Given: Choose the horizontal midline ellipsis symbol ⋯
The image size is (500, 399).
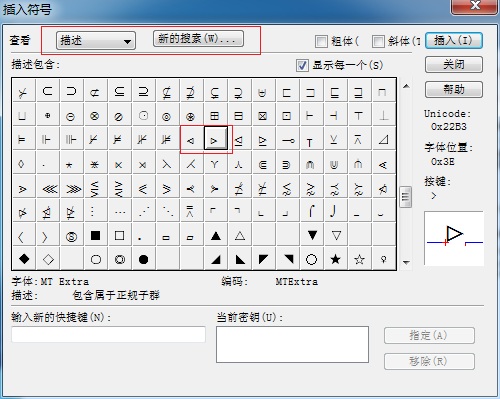Looking at the screenshot, I should pyautogui.click(x=120, y=211).
